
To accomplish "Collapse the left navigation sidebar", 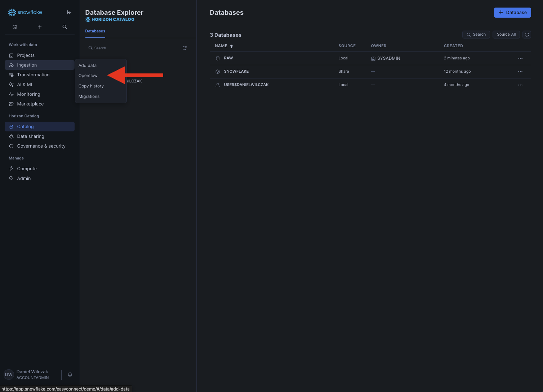I will [69, 12].
